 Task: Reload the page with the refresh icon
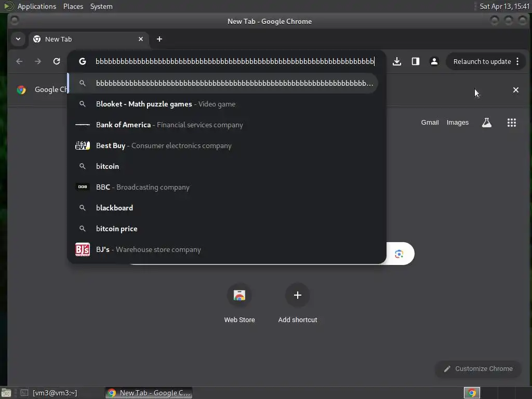pyautogui.click(x=57, y=61)
